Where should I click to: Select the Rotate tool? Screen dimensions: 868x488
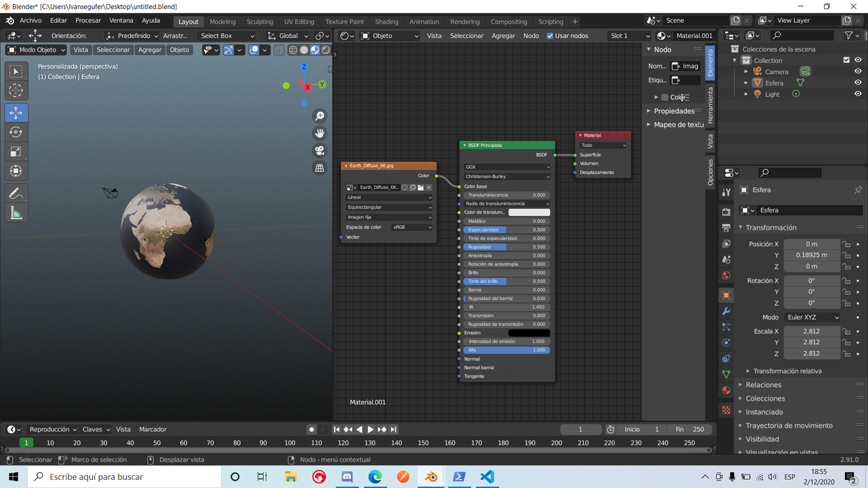(x=16, y=130)
